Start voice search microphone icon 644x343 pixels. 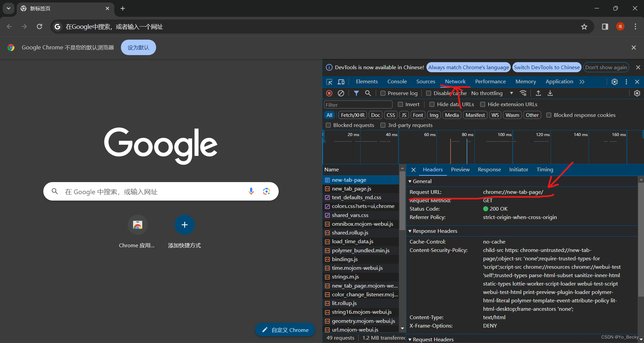tap(251, 191)
